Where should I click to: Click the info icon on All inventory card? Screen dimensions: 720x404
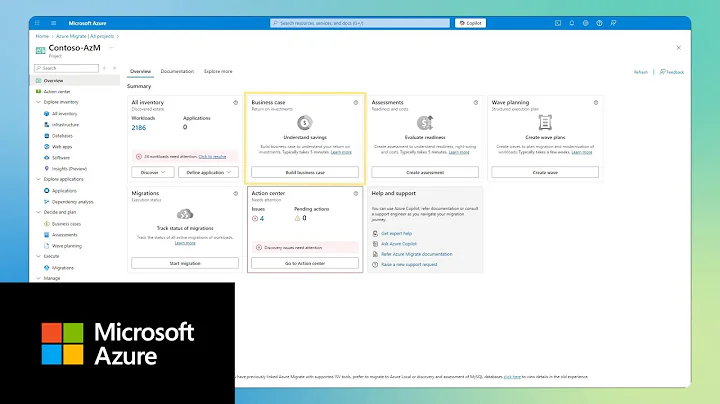(x=236, y=103)
